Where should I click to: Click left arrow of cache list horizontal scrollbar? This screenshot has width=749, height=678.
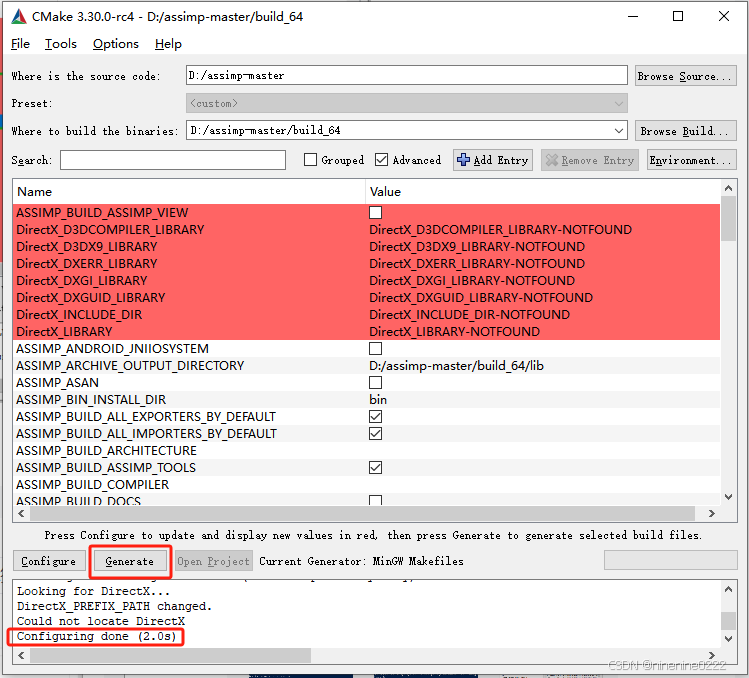coord(21,514)
